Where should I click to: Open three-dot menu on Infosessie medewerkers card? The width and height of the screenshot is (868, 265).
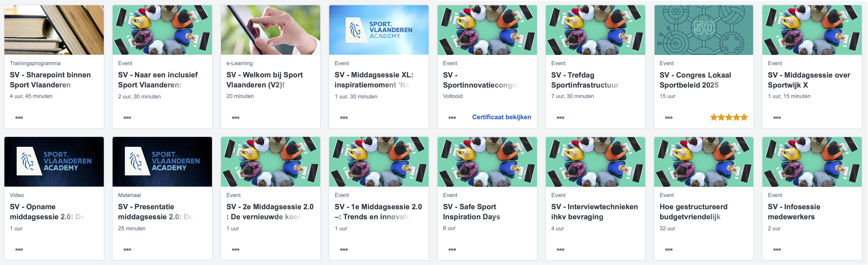777,250
